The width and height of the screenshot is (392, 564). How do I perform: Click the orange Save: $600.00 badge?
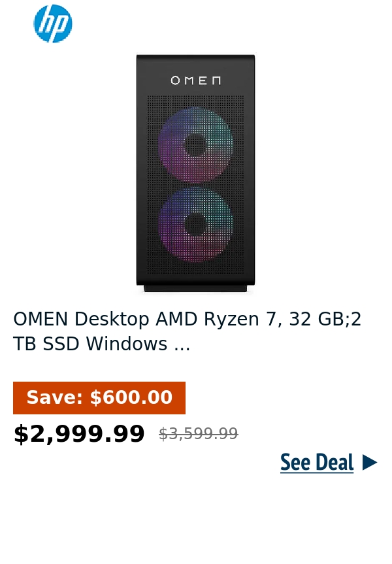99,397
